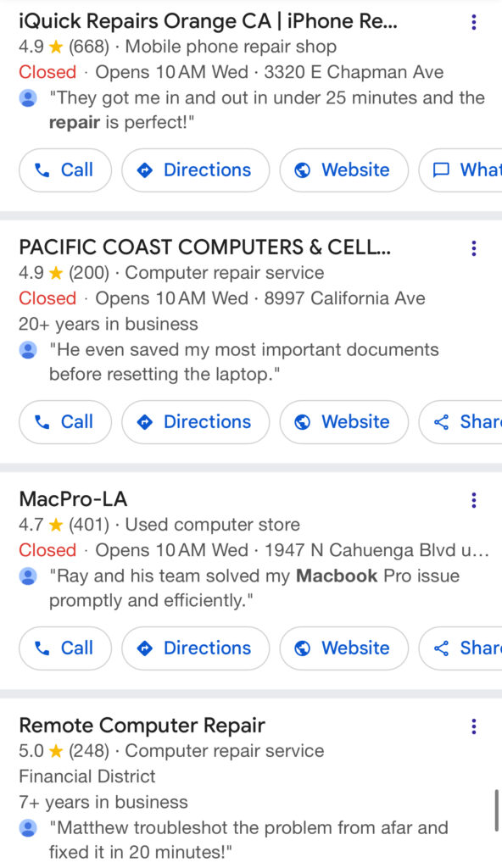Open the options menu for MacPro-LA

pos(474,500)
